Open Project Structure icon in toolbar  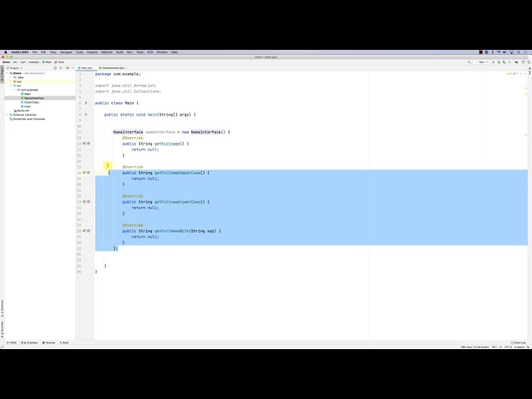pos(517,62)
